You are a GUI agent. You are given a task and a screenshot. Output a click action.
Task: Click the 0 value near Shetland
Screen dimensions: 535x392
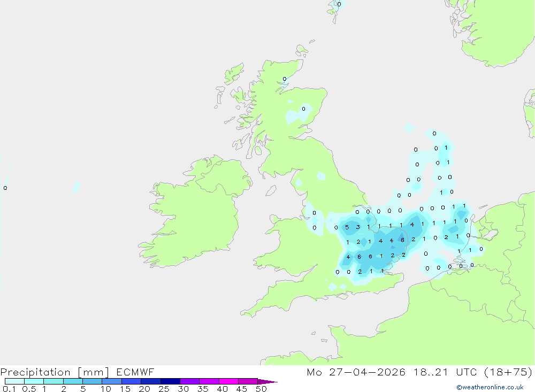pos(339,4)
